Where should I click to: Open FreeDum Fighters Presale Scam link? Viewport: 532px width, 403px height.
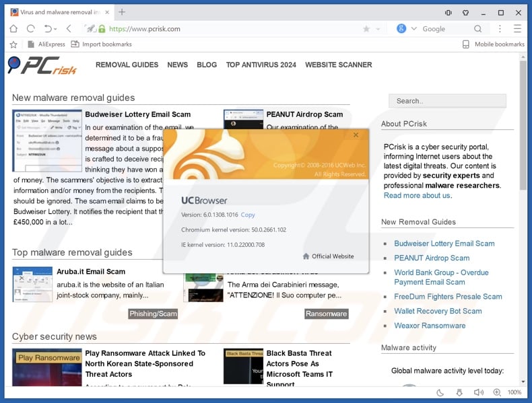click(x=448, y=297)
